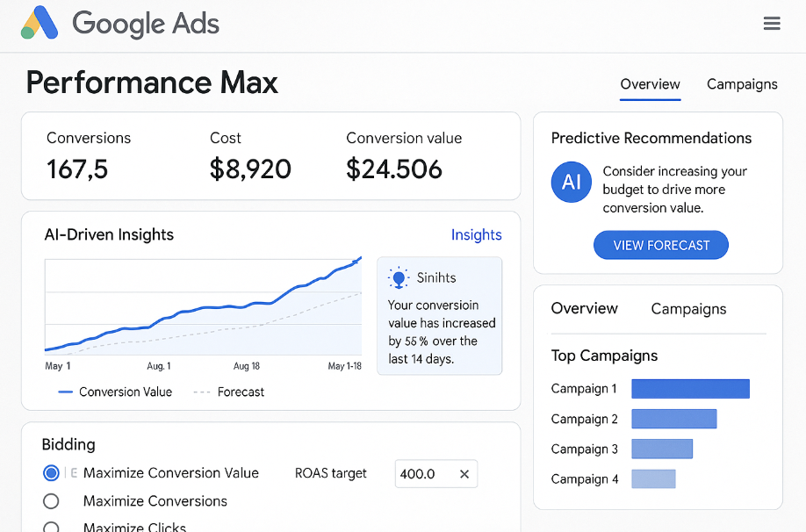Switch to the top Overview tab

click(x=650, y=84)
